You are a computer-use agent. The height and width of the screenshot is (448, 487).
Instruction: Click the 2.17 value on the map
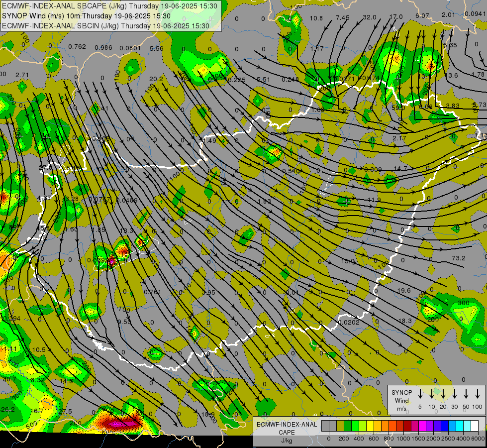coord(399,138)
